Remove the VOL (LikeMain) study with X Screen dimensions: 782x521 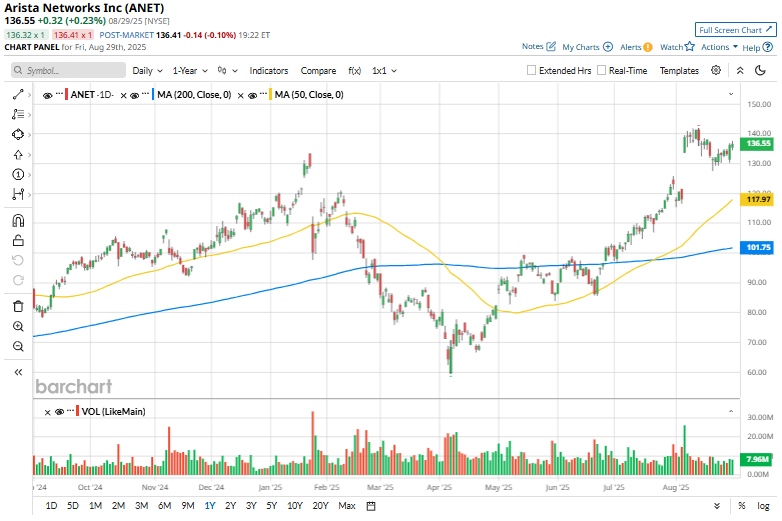point(47,412)
